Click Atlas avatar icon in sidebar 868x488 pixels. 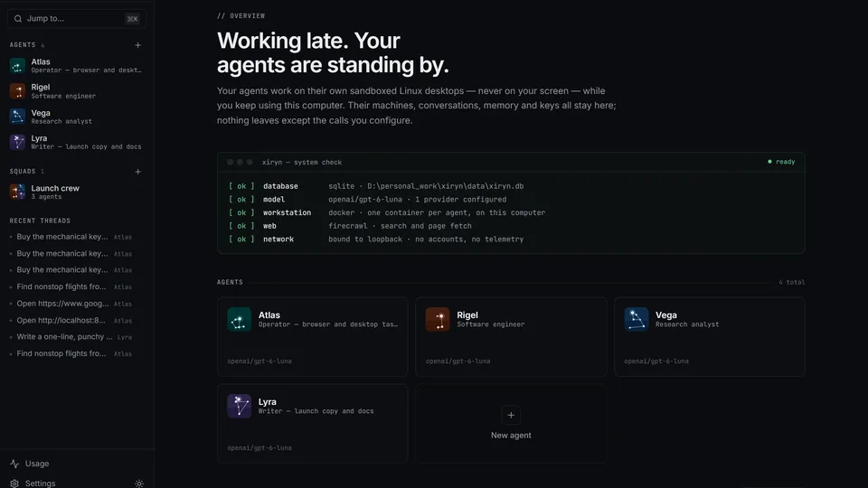coord(17,66)
